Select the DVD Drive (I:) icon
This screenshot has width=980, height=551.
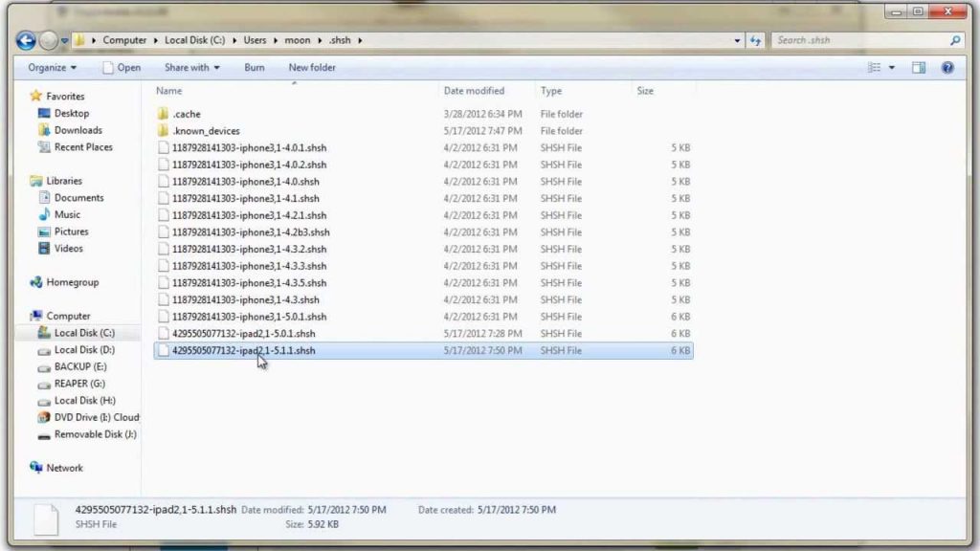(44, 417)
